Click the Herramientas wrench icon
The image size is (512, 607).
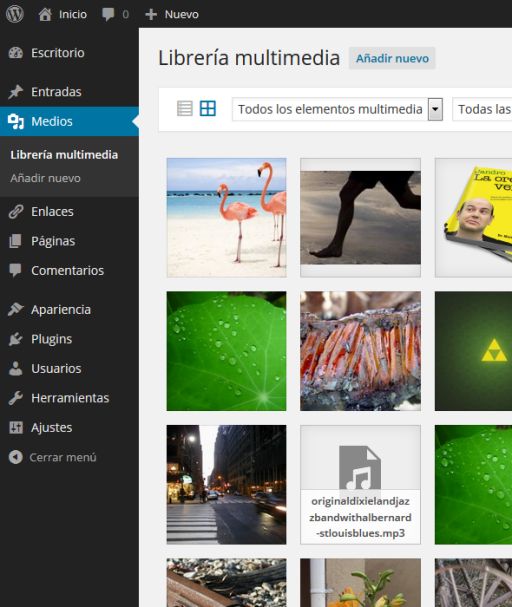(x=16, y=398)
